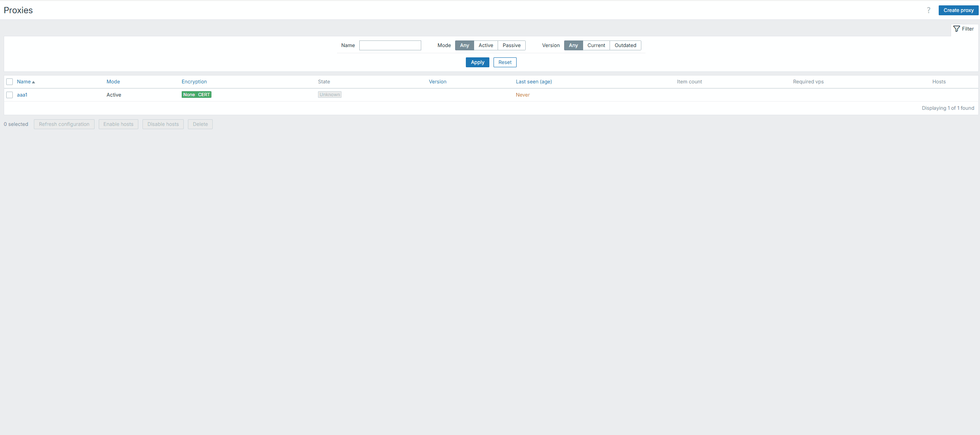Click the help question mark icon

[x=928, y=10]
